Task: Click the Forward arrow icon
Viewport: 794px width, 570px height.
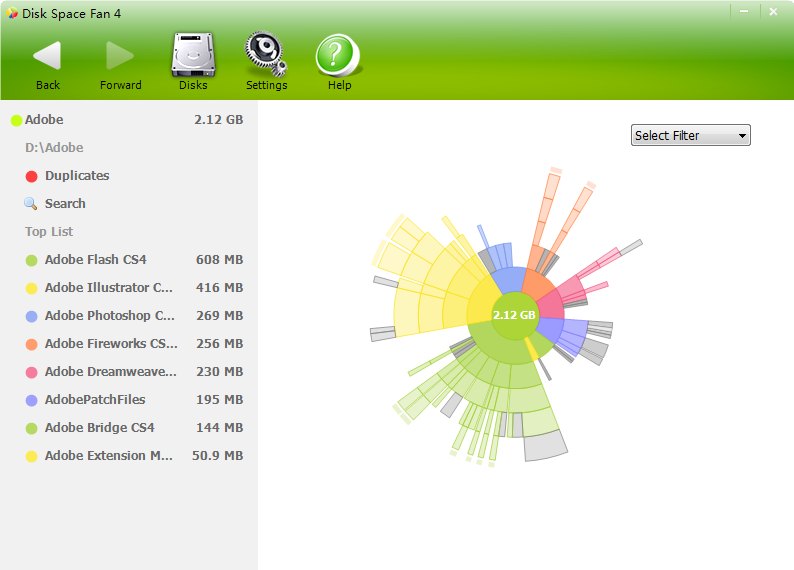Action: (120, 56)
